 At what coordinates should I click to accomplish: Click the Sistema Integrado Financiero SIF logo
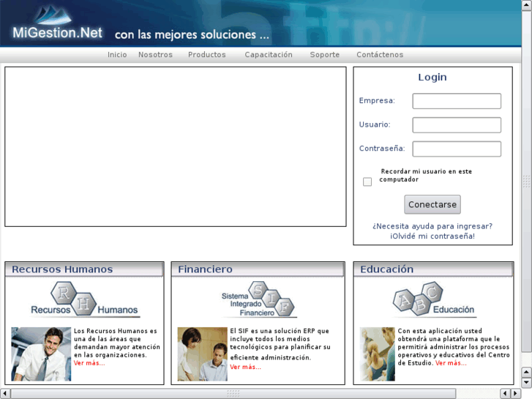tap(258, 299)
